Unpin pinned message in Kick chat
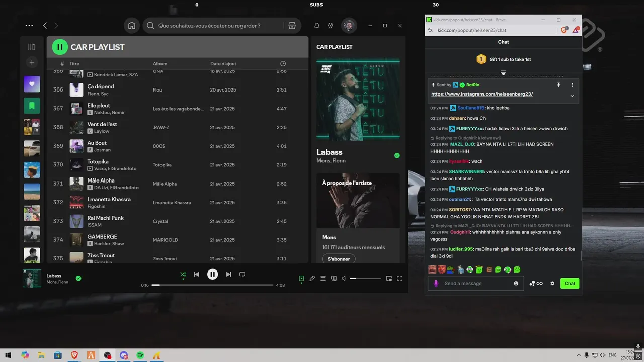 [x=558, y=85]
